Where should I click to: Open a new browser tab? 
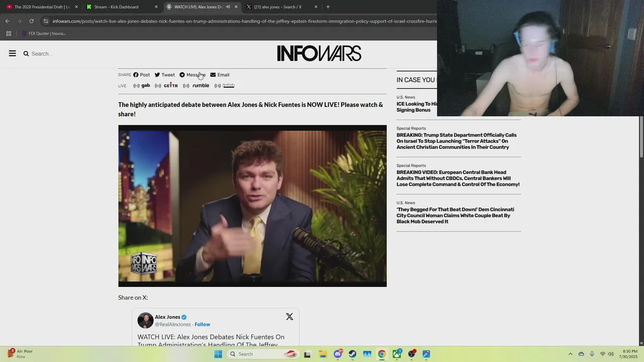pos(328,7)
